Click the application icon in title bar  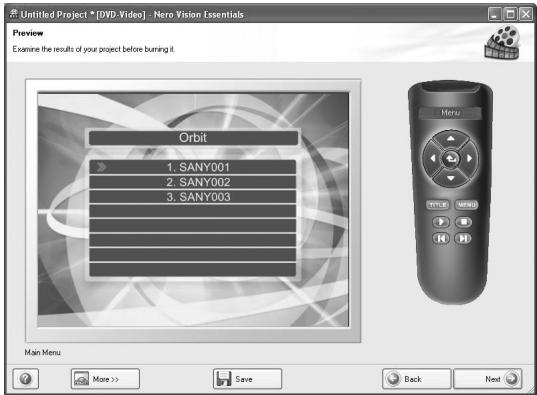[x=14, y=14]
